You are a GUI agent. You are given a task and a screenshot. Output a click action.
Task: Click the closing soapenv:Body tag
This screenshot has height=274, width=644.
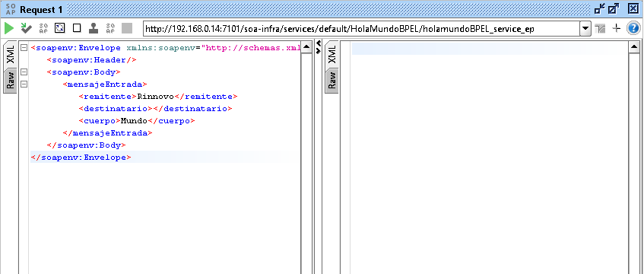pos(86,145)
